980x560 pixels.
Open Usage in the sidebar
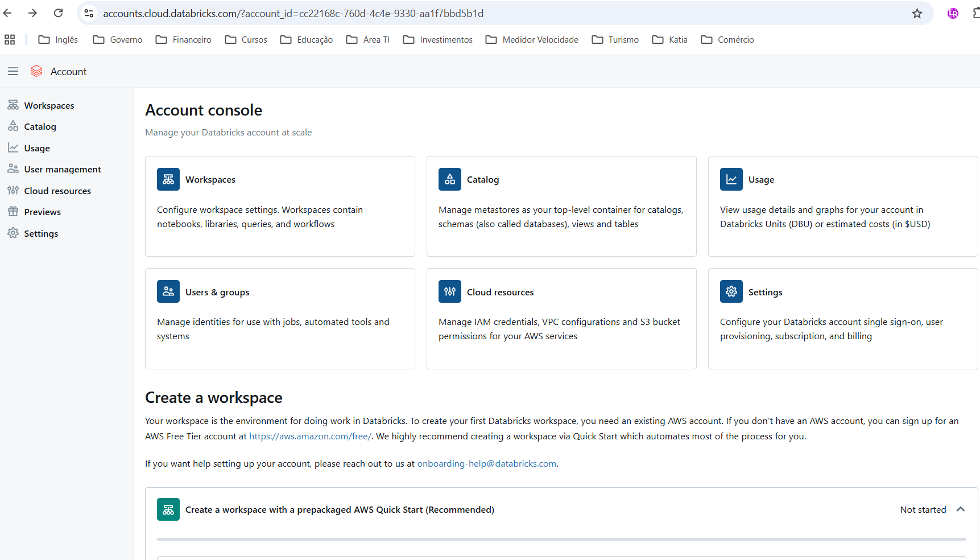pyautogui.click(x=37, y=148)
